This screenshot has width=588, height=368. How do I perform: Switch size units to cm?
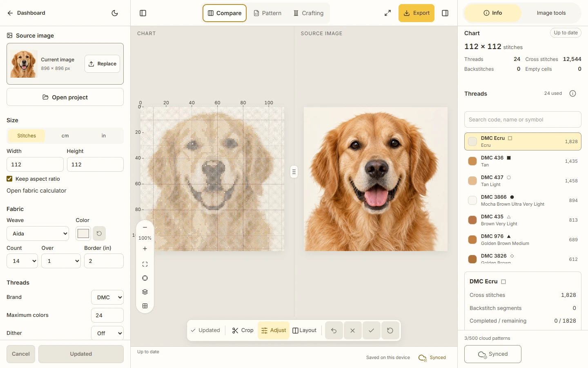[x=65, y=136]
